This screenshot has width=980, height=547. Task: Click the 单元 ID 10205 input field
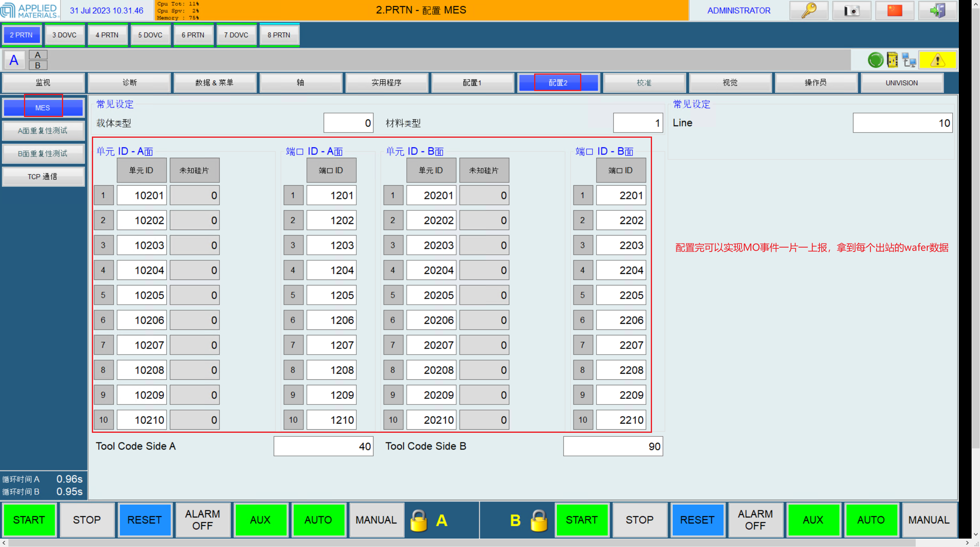[x=142, y=295]
